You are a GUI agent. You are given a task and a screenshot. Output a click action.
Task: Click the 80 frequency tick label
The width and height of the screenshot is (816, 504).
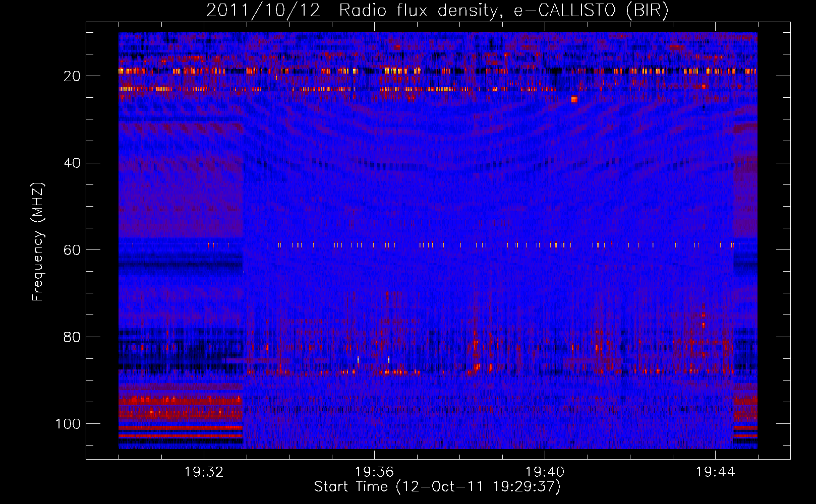pos(72,337)
